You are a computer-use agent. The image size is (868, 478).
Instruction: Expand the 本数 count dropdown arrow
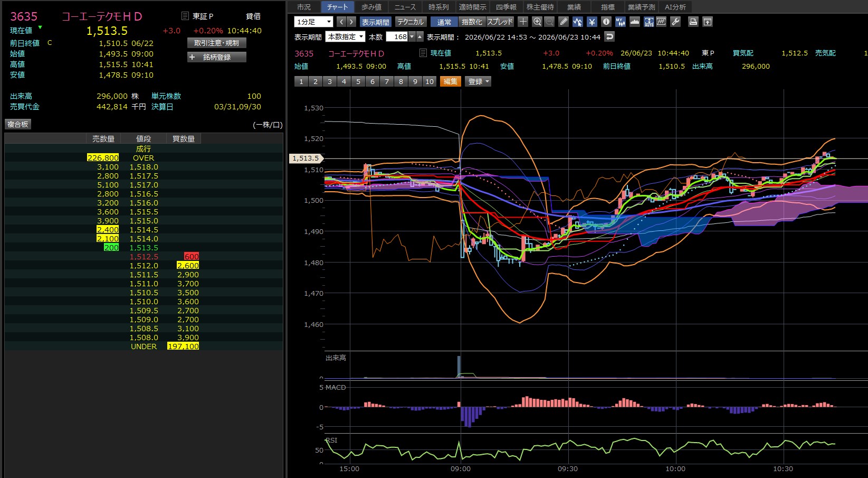pyautogui.click(x=413, y=37)
